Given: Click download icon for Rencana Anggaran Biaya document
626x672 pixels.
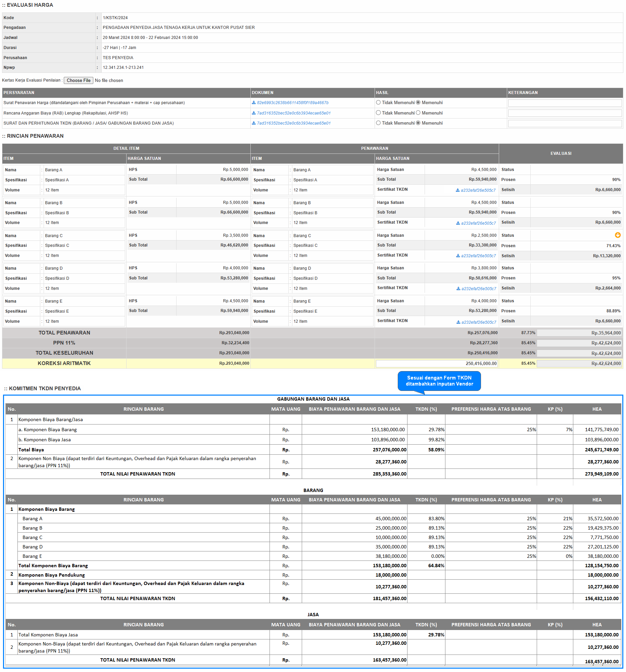Looking at the screenshot, I should 253,113.
